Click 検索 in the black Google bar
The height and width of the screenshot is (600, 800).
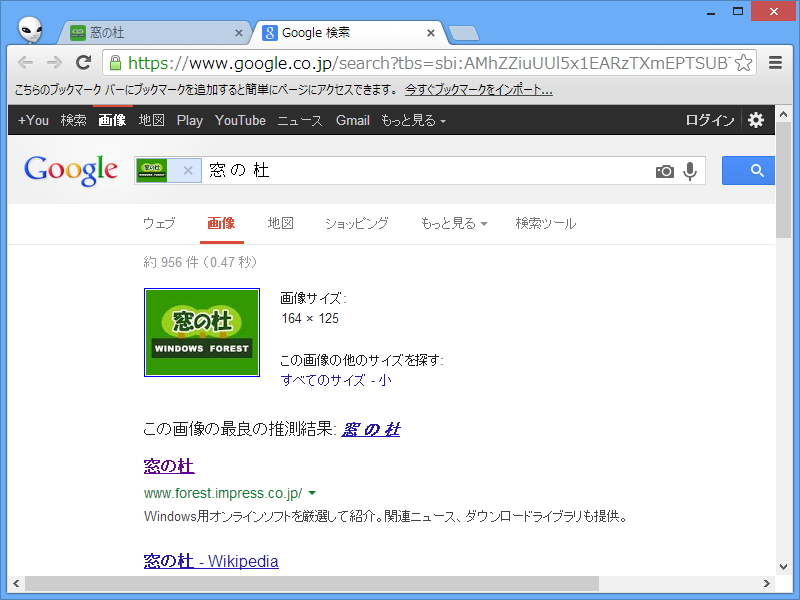[x=73, y=120]
